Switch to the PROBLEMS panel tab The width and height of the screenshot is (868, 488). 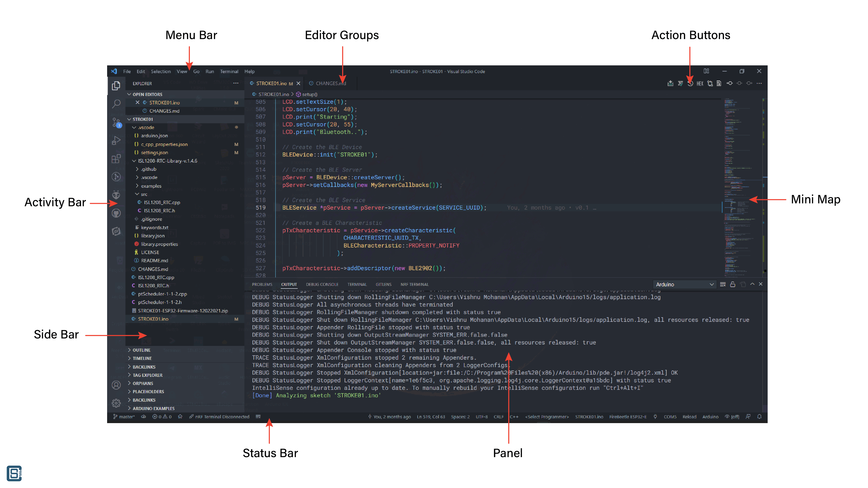pos(262,284)
